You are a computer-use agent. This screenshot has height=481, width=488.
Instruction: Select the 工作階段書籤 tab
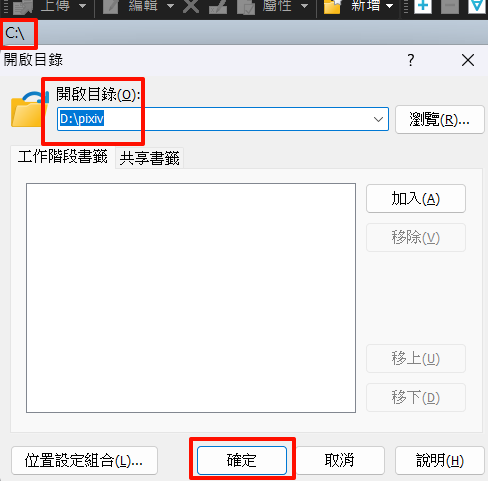coord(63,157)
